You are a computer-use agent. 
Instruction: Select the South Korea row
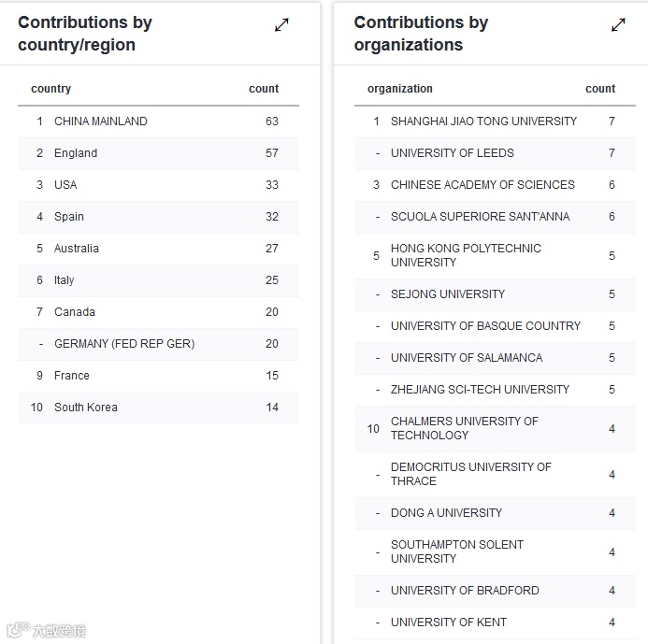(86, 408)
